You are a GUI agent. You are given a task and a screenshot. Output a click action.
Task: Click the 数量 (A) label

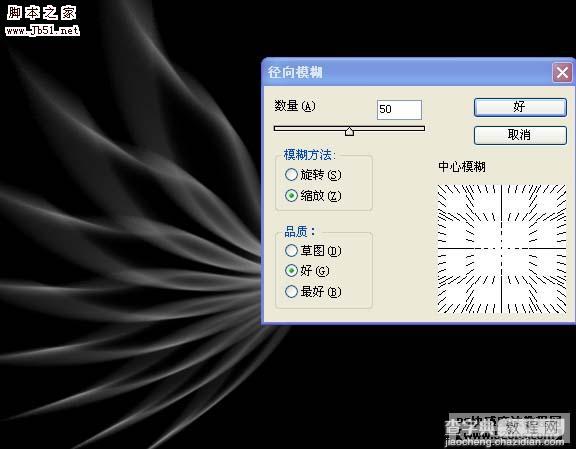[295, 106]
